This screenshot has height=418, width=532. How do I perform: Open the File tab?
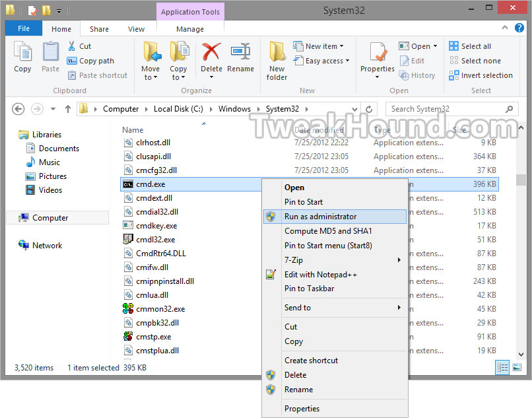(x=24, y=28)
